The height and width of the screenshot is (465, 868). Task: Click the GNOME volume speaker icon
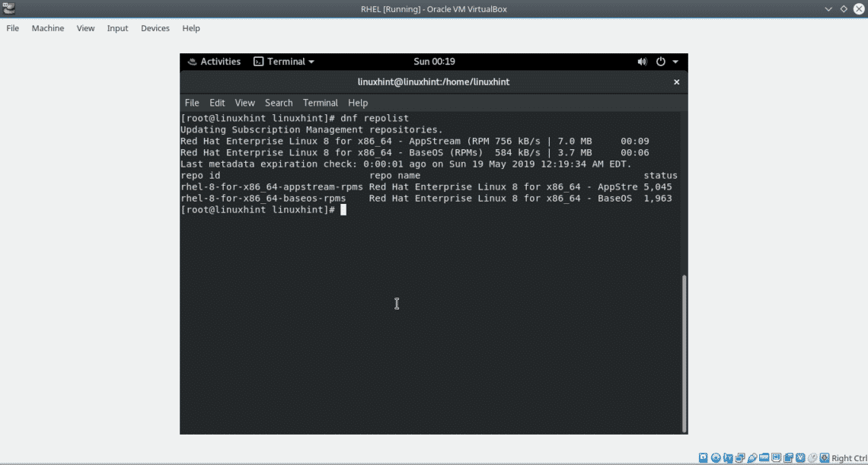coord(642,62)
